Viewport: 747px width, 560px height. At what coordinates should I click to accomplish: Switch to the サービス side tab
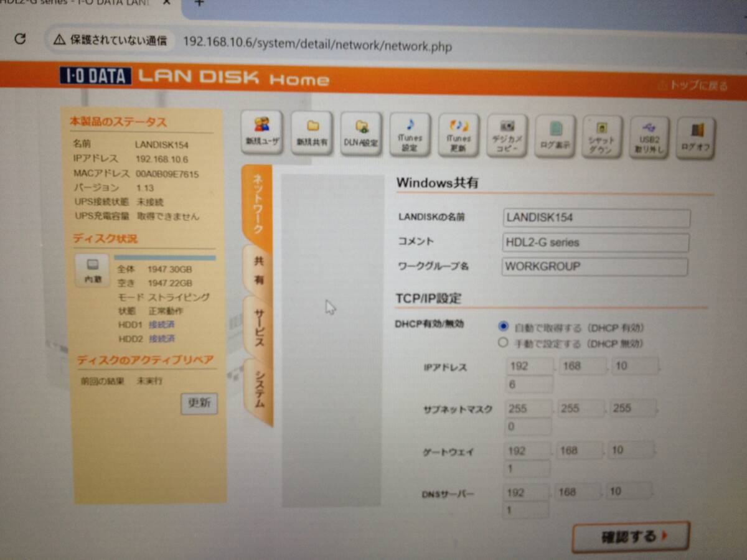point(259,328)
